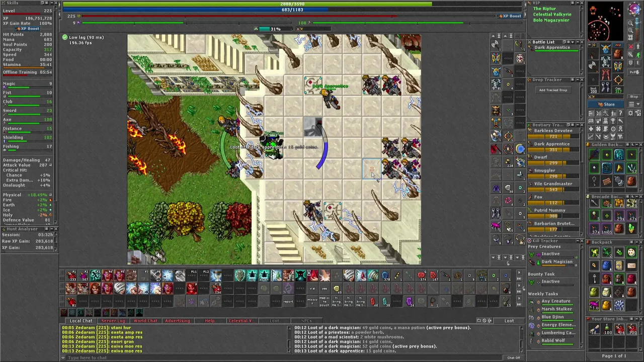Collapse the Kill Tracker panel
This screenshot has height=362, width=644.
(x=577, y=241)
